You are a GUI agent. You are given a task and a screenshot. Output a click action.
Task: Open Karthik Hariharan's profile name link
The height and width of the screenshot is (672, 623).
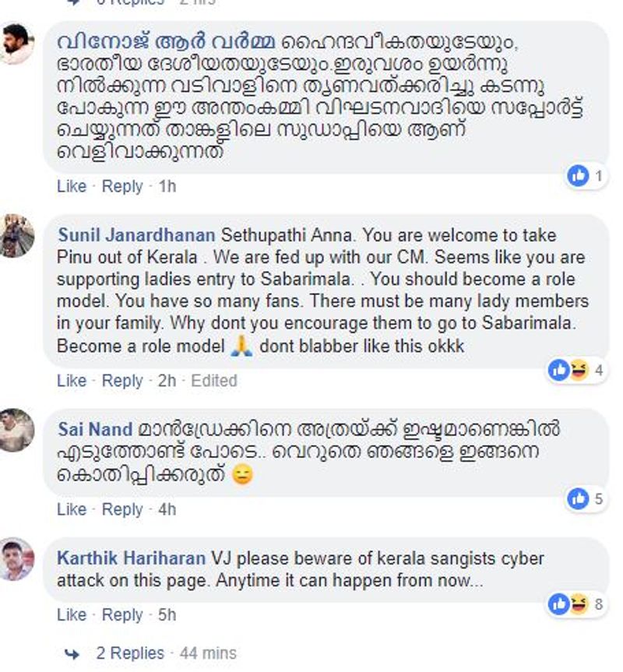coord(132,558)
